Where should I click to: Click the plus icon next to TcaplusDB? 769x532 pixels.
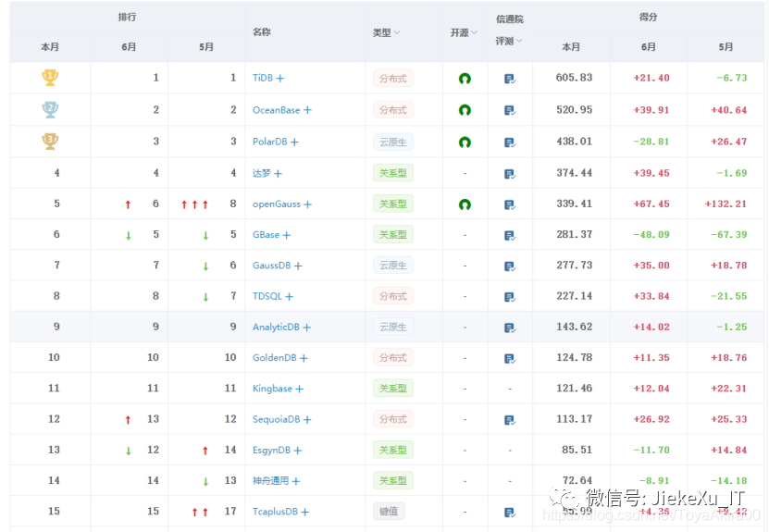click(x=305, y=513)
